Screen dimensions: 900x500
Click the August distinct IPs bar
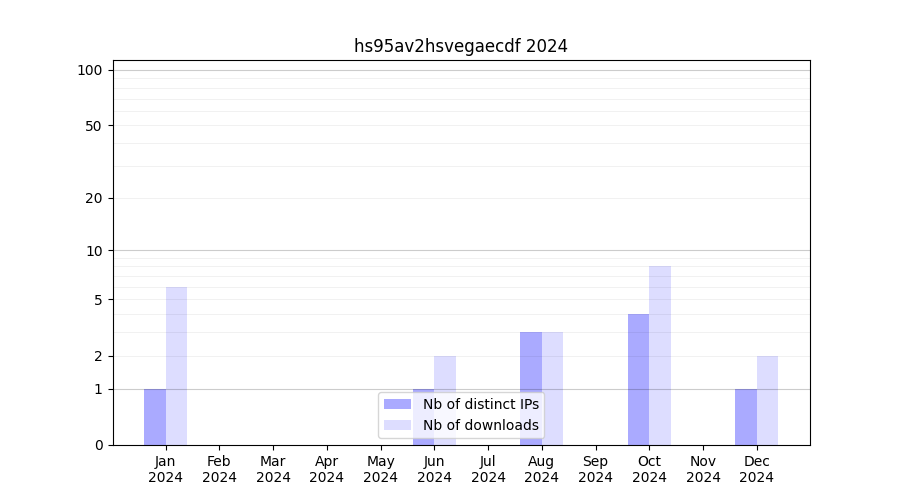pos(531,388)
